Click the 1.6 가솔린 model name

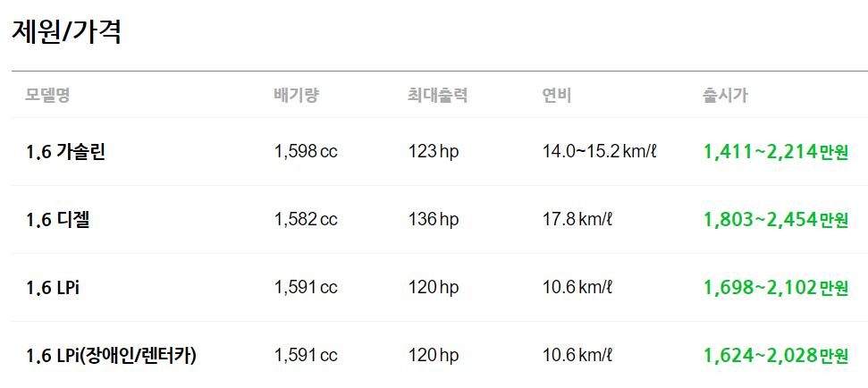click(x=65, y=152)
